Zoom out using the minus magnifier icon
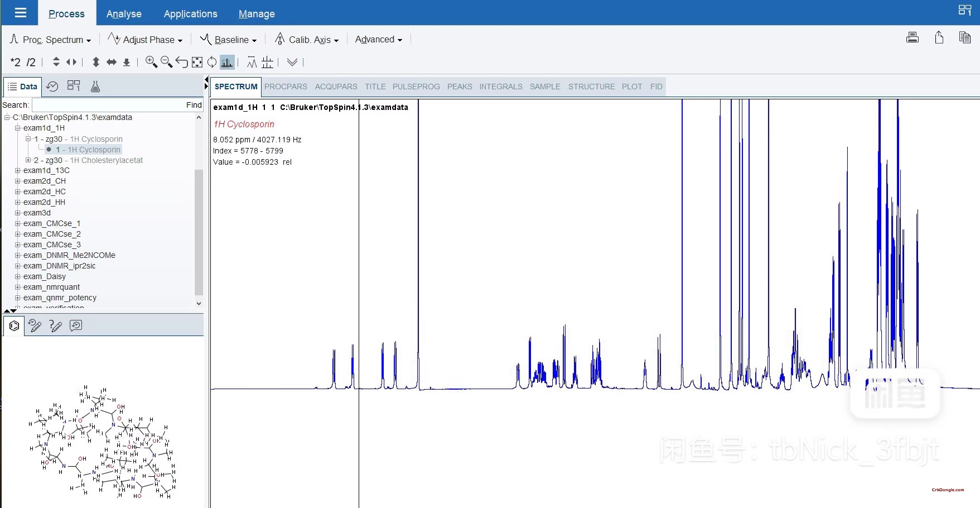The height and width of the screenshot is (508, 980). point(167,62)
